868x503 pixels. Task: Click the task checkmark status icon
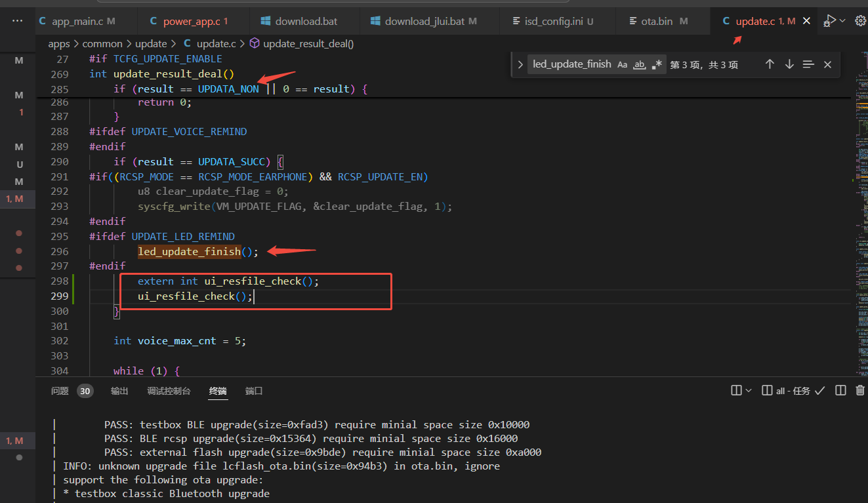[x=819, y=391]
